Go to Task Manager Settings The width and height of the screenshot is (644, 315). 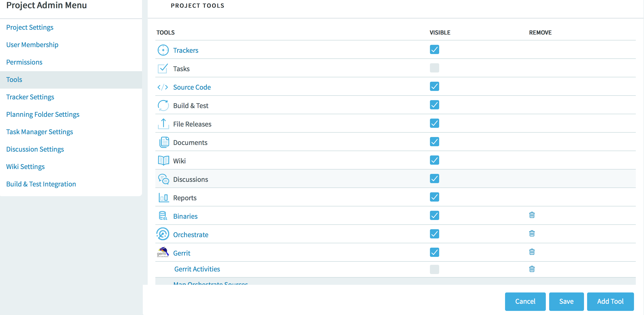click(39, 132)
